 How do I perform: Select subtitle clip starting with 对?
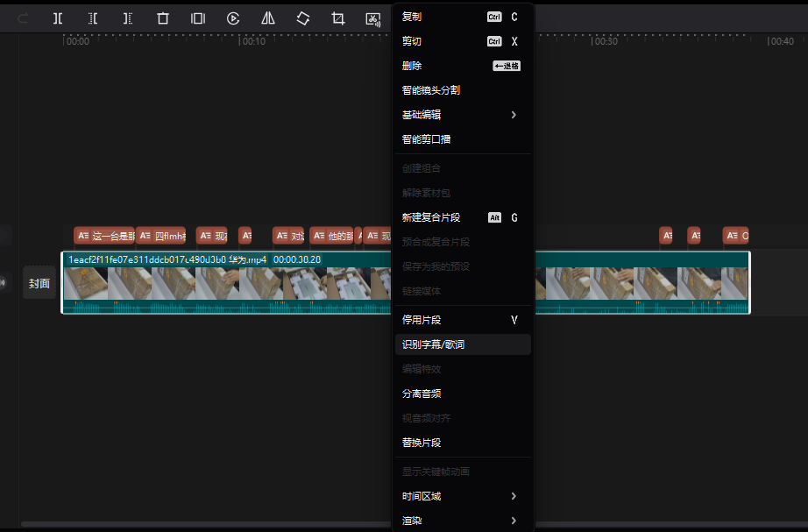(288, 236)
